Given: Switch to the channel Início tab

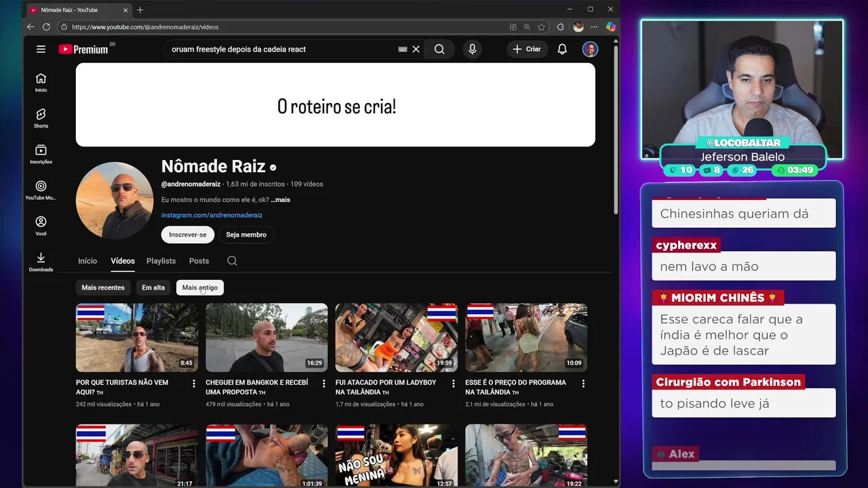Looking at the screenshot, I should pyautogui.click(x=87, y=261).
